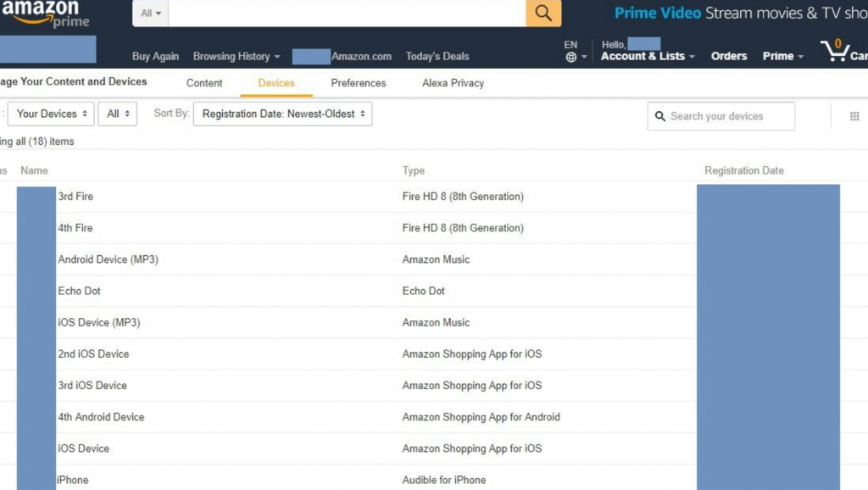The width and height of the screenshot is (868, 490).
Task: Click the Prime Video banner
Action: pos(741,14)
